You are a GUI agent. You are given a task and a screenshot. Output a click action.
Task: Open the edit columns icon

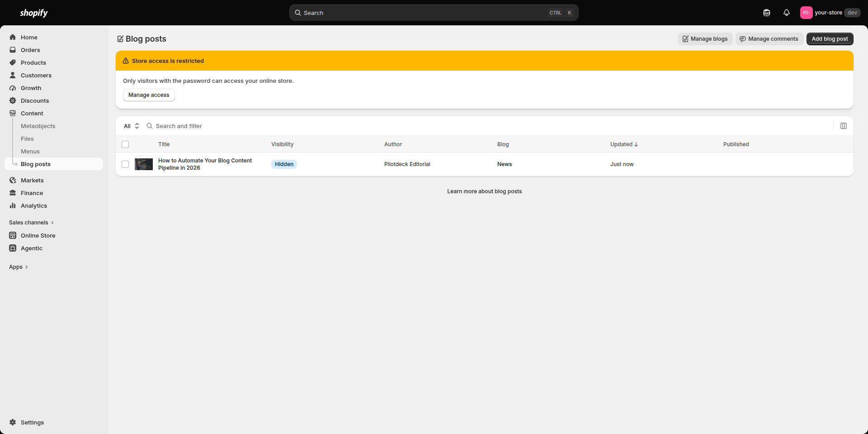tap(844, 126)
